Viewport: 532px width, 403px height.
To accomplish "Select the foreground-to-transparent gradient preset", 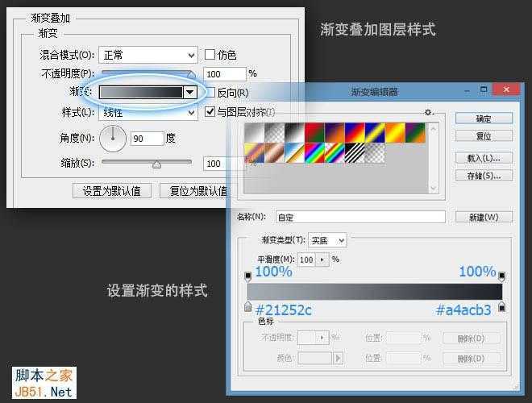I will point(275,133).
